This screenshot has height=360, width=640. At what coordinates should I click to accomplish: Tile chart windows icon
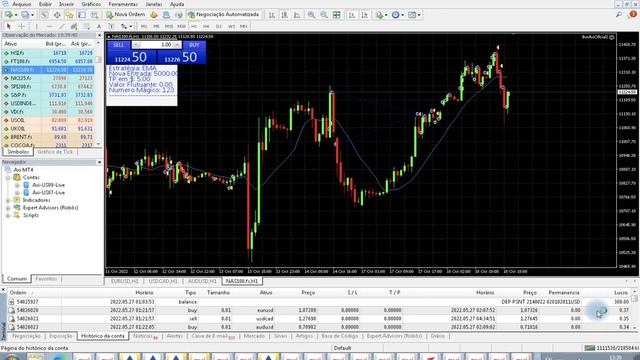[x=337, y=15]
